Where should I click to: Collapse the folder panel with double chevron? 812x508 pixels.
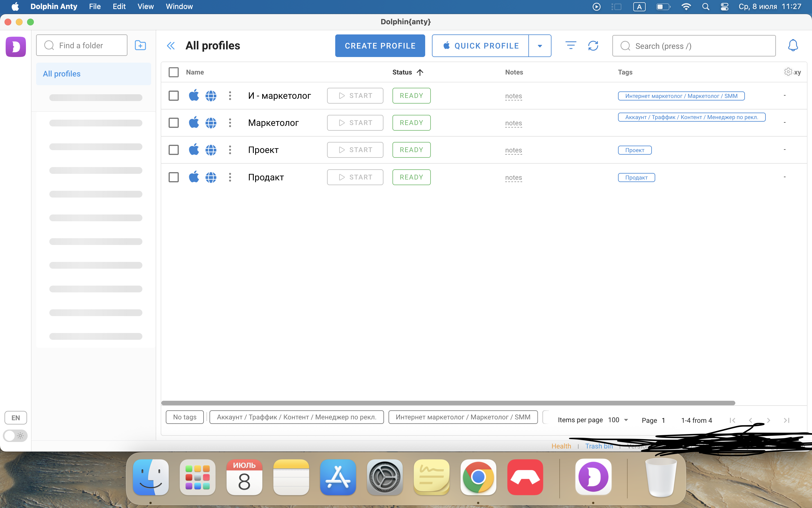pyautogui.click(x=171, y=46)
